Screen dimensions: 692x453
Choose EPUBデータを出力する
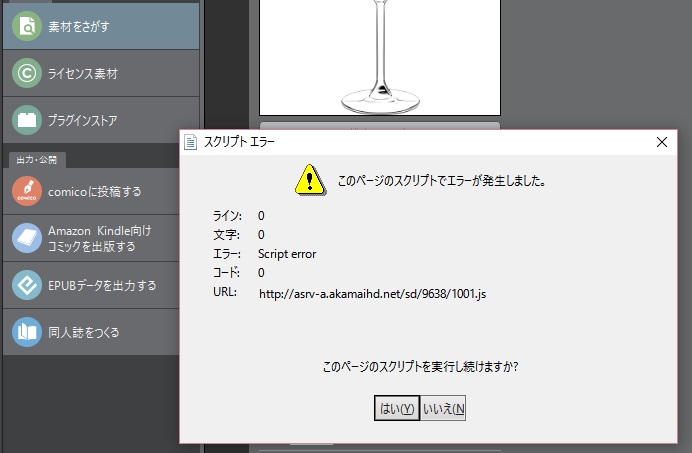tap(91, 285)
